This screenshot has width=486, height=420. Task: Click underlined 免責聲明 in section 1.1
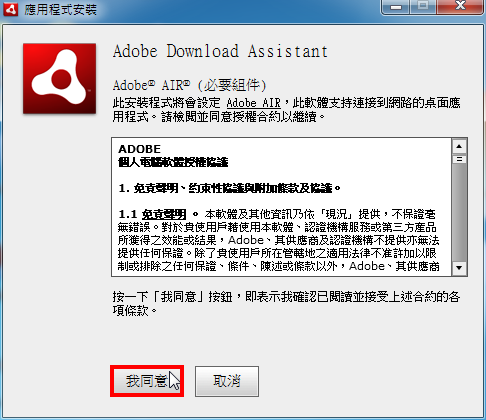[164, 214]
